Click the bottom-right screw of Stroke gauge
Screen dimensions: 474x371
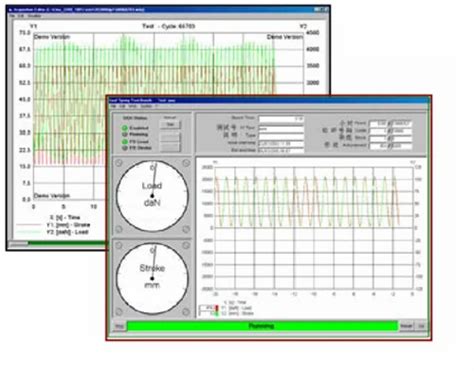coord(186,312)
